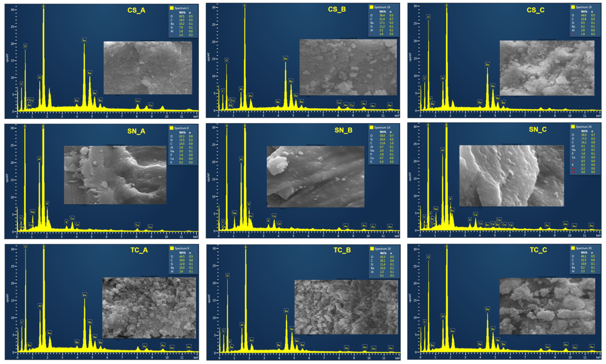Click the K peak label in SN_C

470,220
